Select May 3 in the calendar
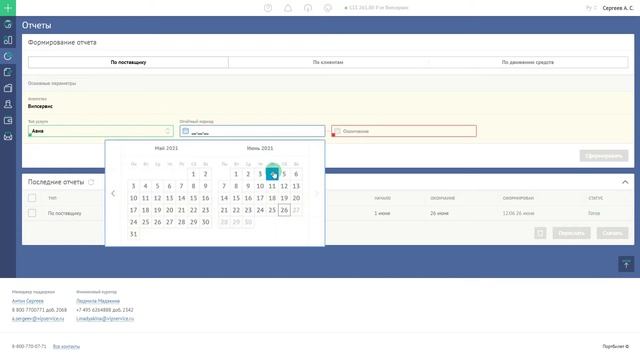 (x=133, y=186)
